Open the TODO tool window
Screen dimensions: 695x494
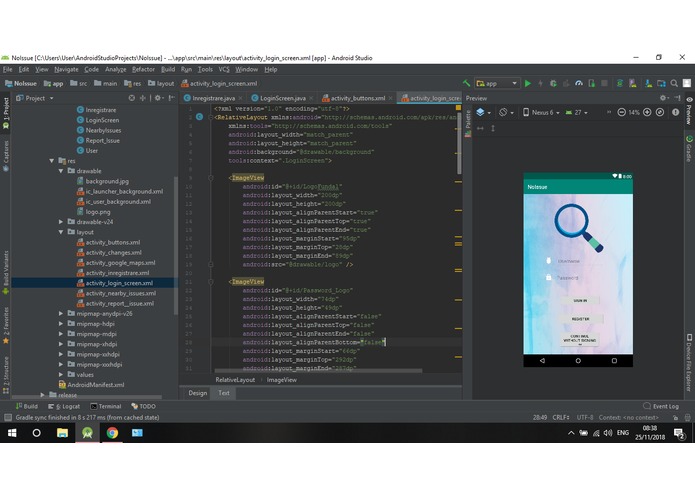[x=143, y=406]
